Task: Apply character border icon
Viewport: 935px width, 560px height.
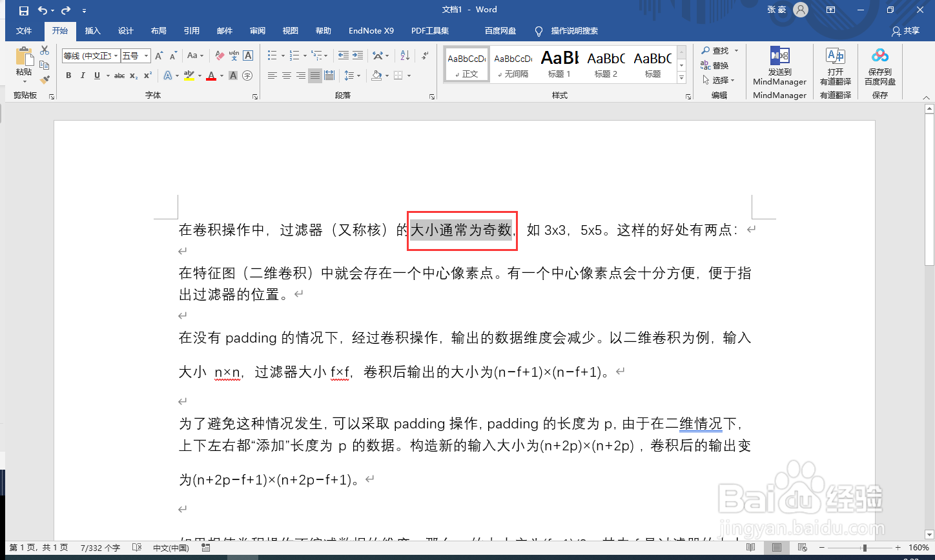Action: click(248, 56)
